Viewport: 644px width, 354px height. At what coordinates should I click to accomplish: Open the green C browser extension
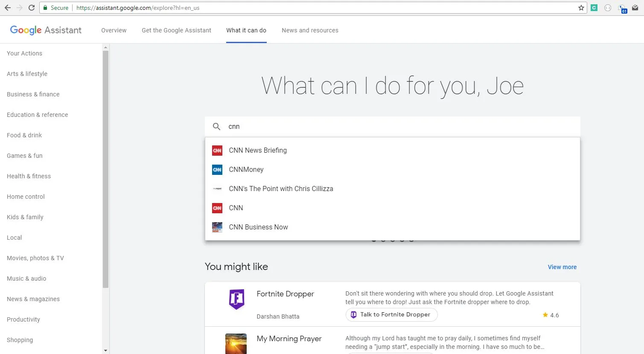(594, 8)
